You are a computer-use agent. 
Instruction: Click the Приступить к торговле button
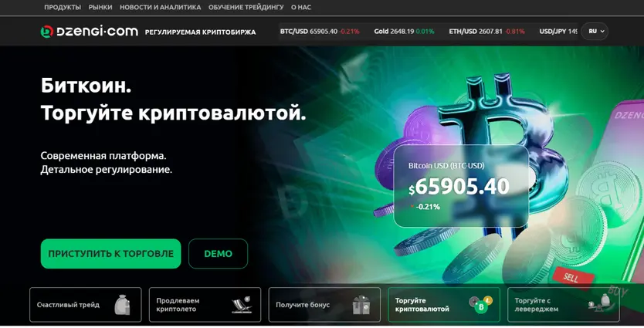111,254
